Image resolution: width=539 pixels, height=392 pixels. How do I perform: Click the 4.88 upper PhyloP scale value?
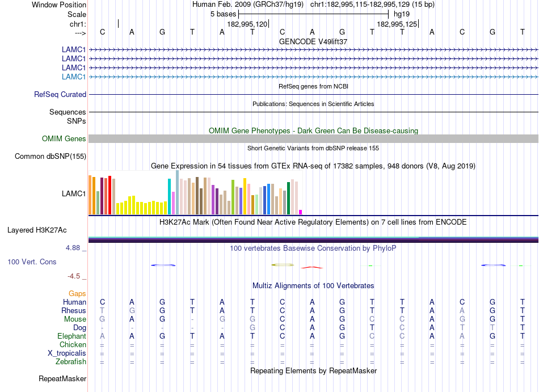point(73,248)
